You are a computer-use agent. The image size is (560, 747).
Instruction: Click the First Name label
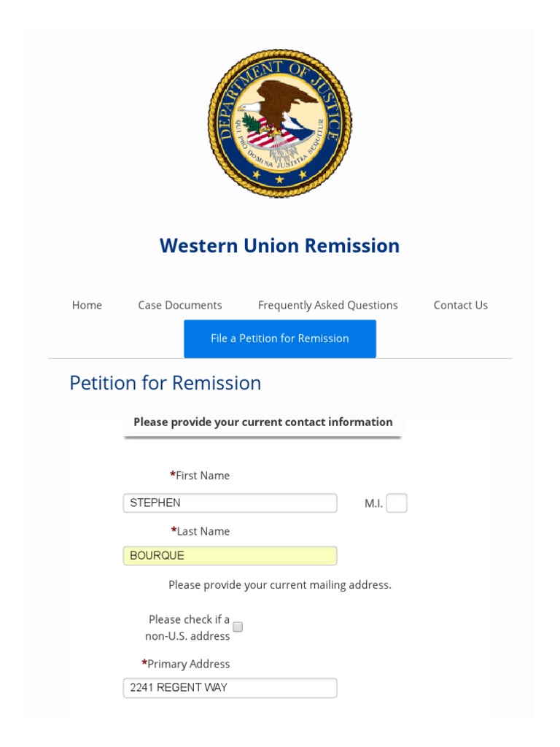200,476
